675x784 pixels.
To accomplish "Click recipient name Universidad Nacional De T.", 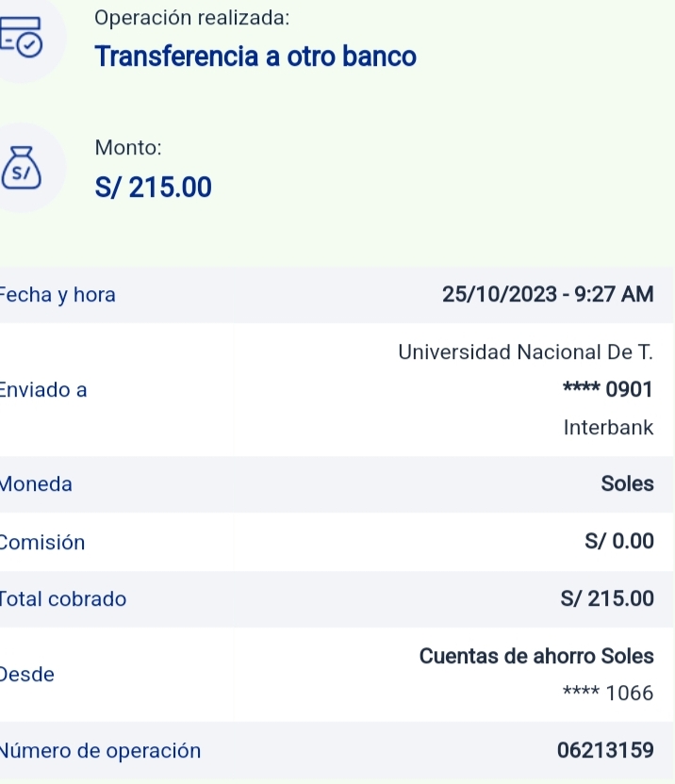I will [x=525, y=352].
